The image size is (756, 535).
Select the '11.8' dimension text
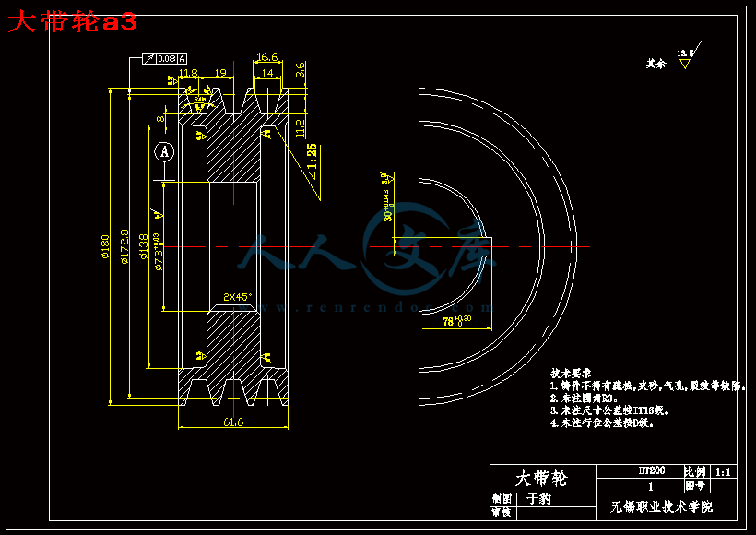pyautogui.click(x=188, y=73)
